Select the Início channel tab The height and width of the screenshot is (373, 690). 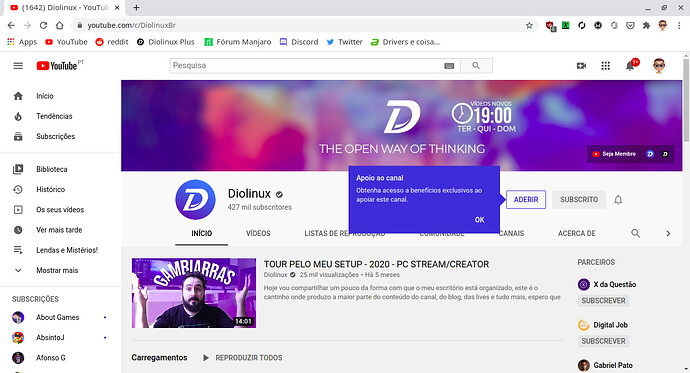(202, 234)
